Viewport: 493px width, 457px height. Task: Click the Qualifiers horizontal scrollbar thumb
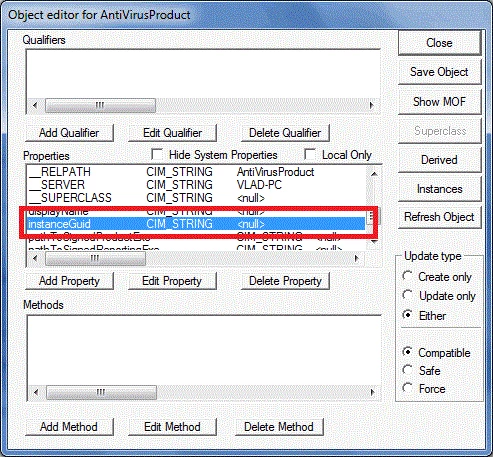(100, 105)
